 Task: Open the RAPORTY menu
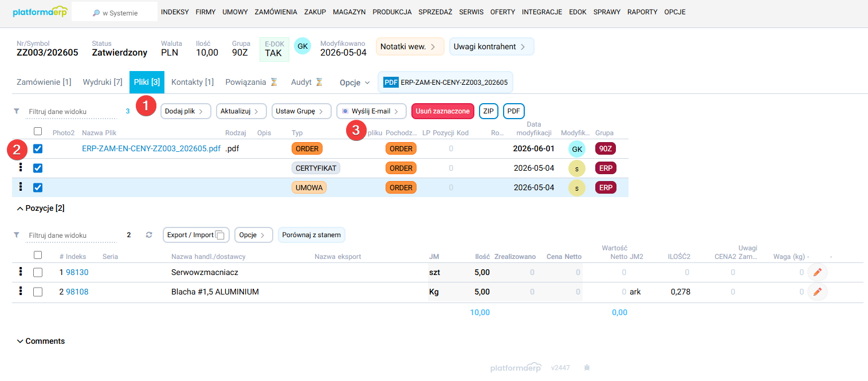[642, 12]
